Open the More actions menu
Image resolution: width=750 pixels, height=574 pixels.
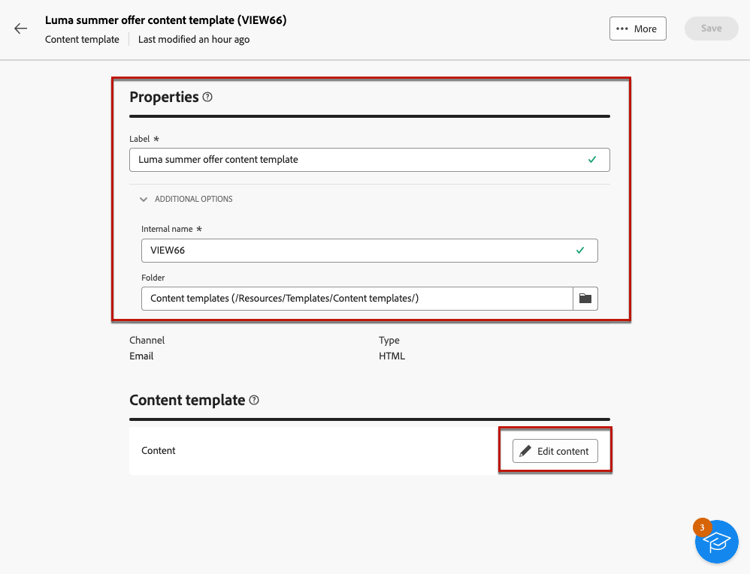click(638, 29)
